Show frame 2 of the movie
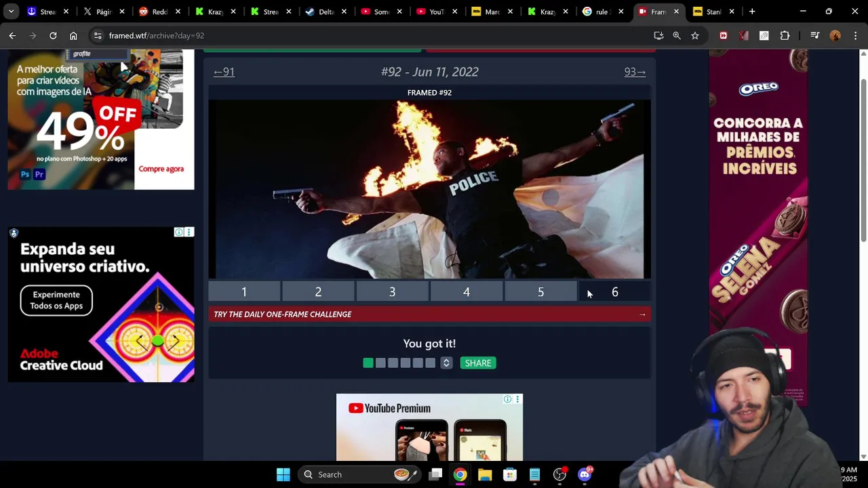868x488 pixels. [x=318, y=291]
